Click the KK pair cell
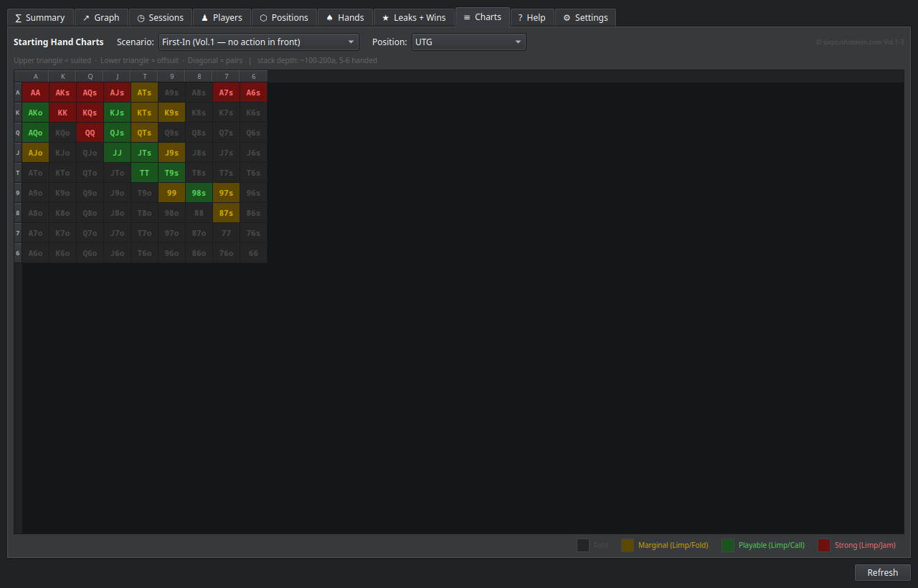The image size is (918, 588). tap(63, 113)
